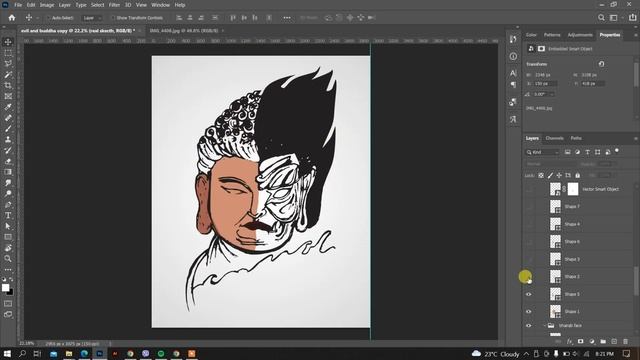This screenshot has height=360, width=640.
Task: Select the History Brush tool
Action: [8, 150]
